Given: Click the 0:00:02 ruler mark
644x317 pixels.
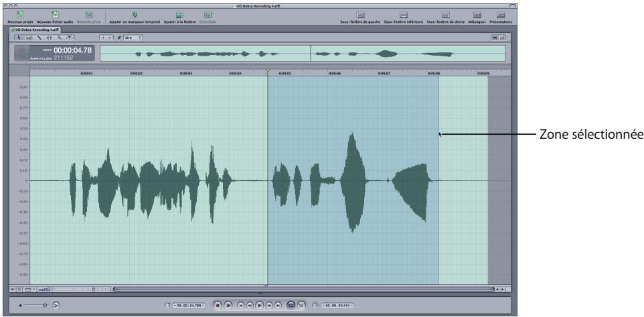Looking at the screenshot, I should [136, 73].
